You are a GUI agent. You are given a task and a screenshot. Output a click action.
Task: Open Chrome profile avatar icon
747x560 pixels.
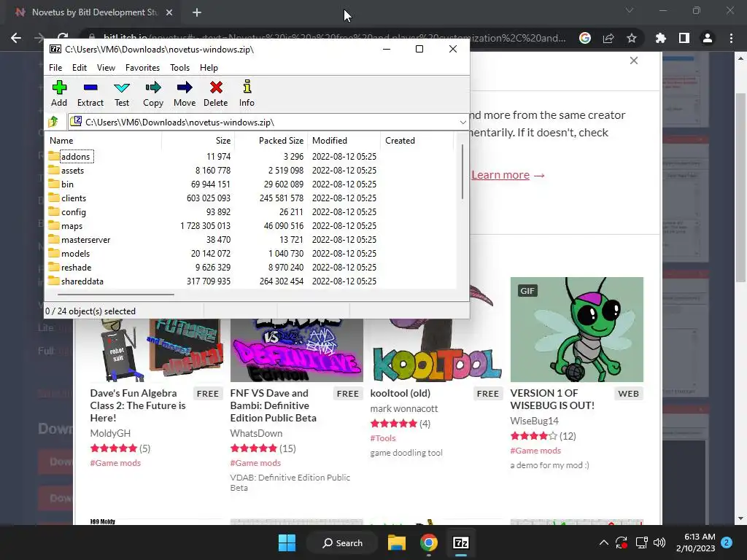point(708,38)
